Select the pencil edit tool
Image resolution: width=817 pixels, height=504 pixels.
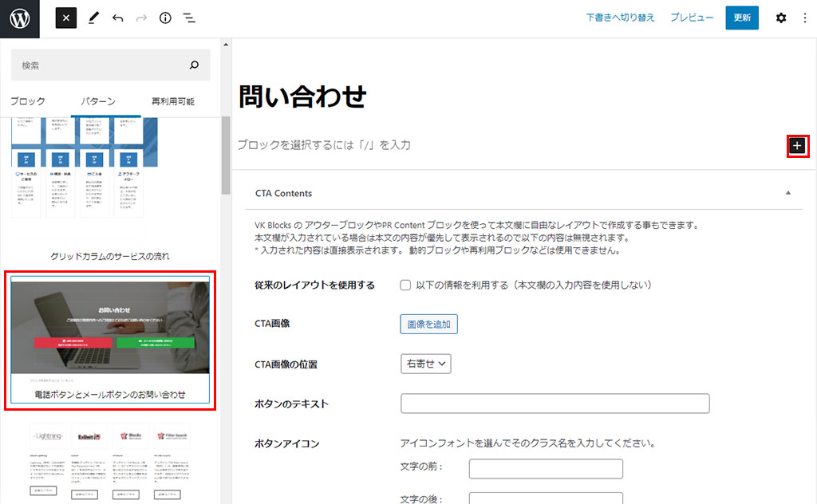coord(93,18)
